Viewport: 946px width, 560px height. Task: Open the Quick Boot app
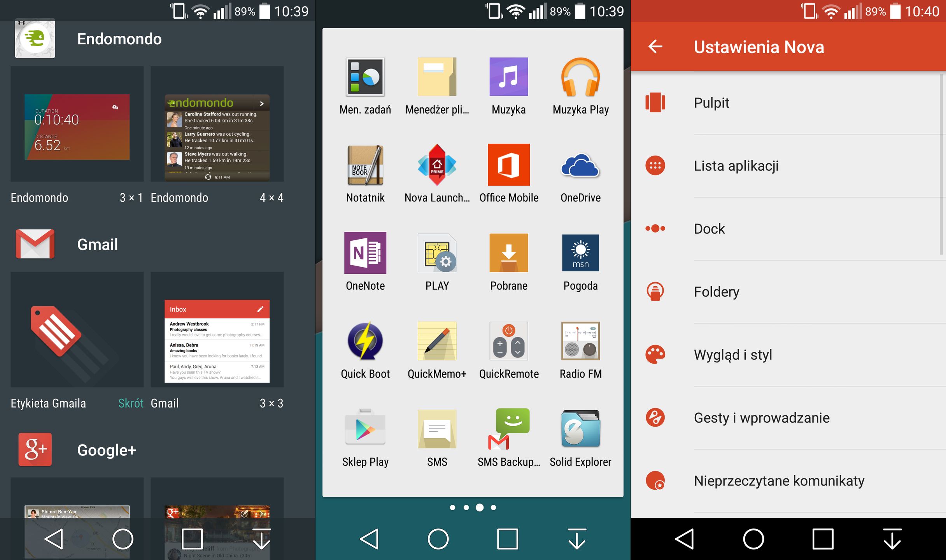(365, 341)
